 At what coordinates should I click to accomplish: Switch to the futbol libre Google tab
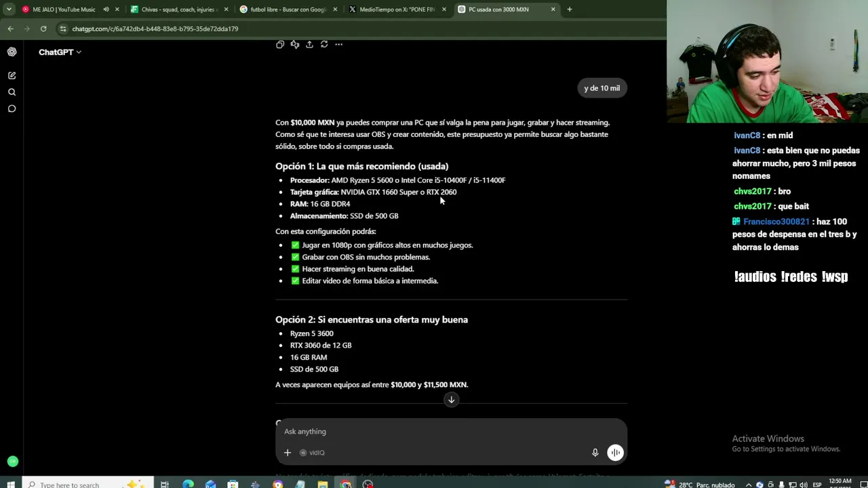[288, 9]
